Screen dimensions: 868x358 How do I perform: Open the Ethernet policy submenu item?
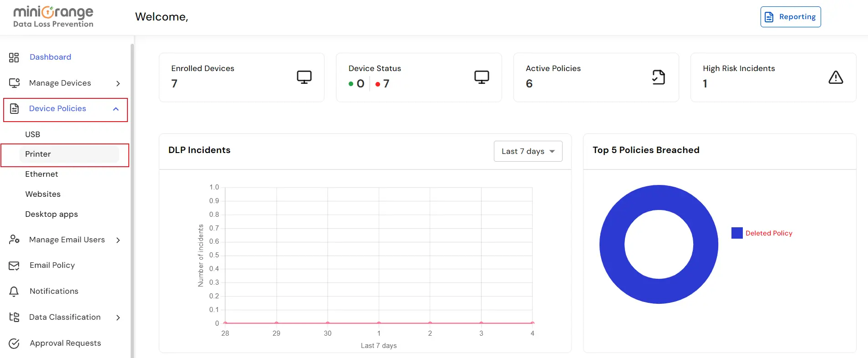[x=41, y=174]
